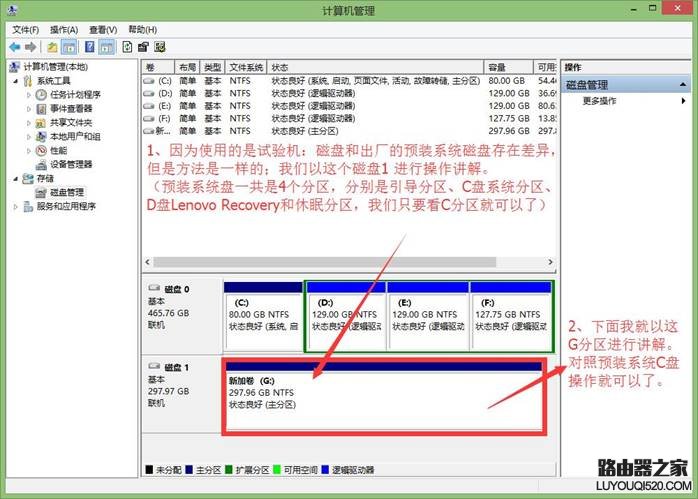Select the 新... volume row 297.96 GB
This screenshot has height=499, width=698.
click(x=349, y=131)
